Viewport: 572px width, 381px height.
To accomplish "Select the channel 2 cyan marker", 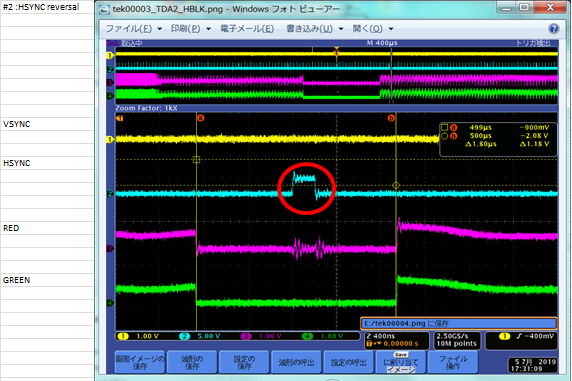I will (109, 194).
